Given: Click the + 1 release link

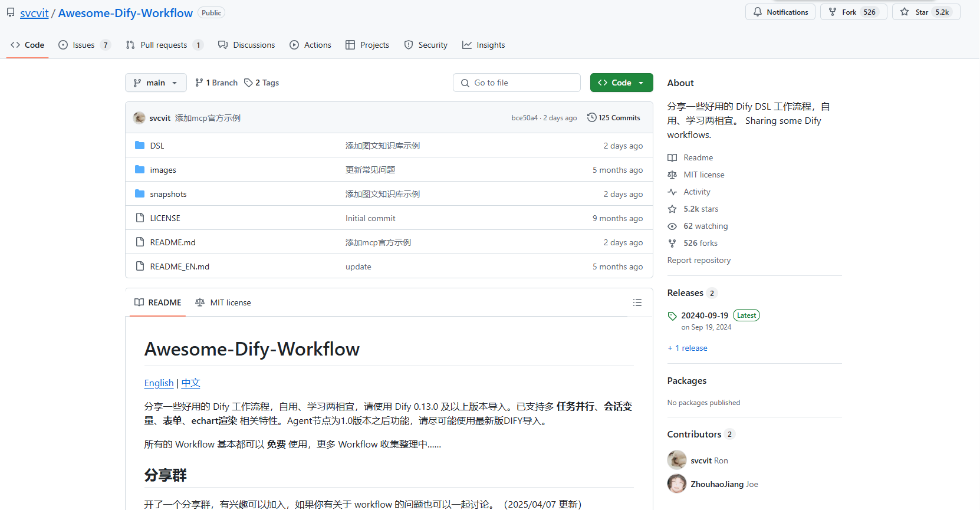Looking at the screenshot, I should point(688,348).
